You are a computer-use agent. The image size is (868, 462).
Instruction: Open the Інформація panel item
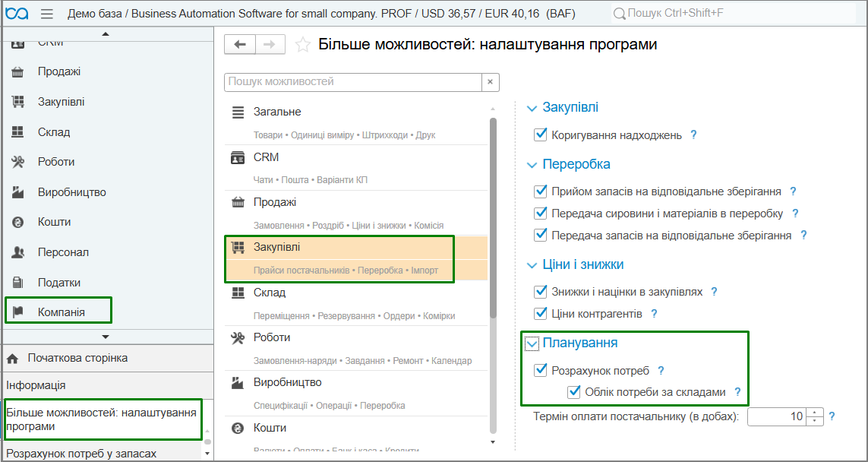(x=36, y=385)
